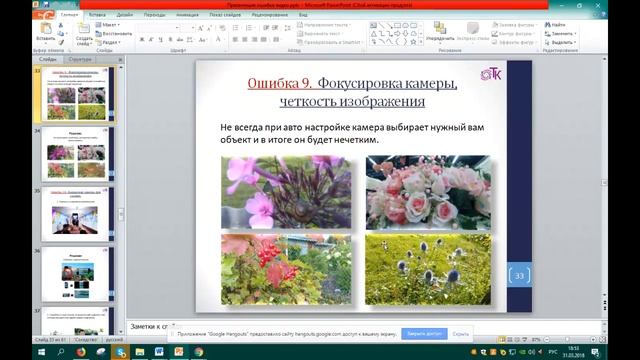Open Firefox from the taskbar

pyautogui.click(x=81, y=352)
